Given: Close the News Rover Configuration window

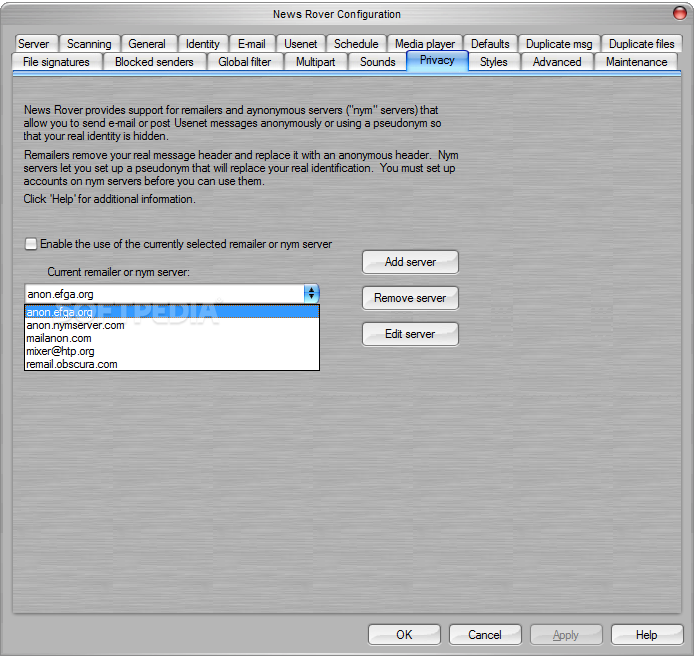Looking at the screenshot, I should point(680,13).
